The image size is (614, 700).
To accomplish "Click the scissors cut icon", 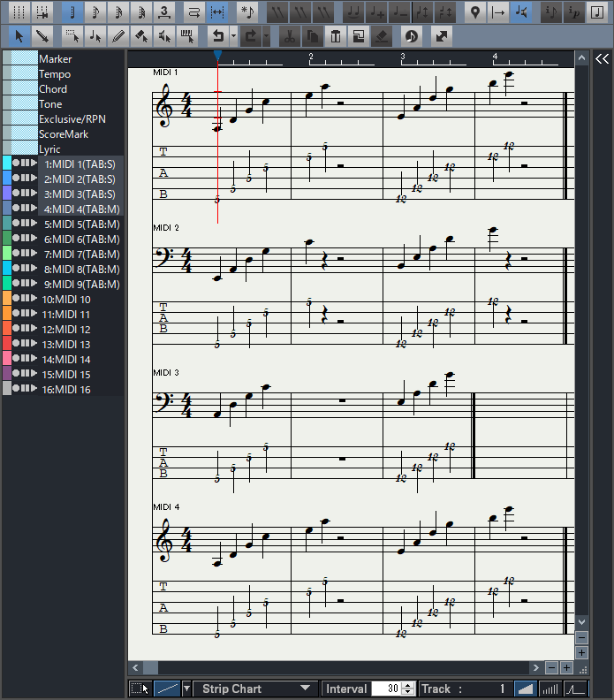I will pyautogui.click(x=289, y=36).
